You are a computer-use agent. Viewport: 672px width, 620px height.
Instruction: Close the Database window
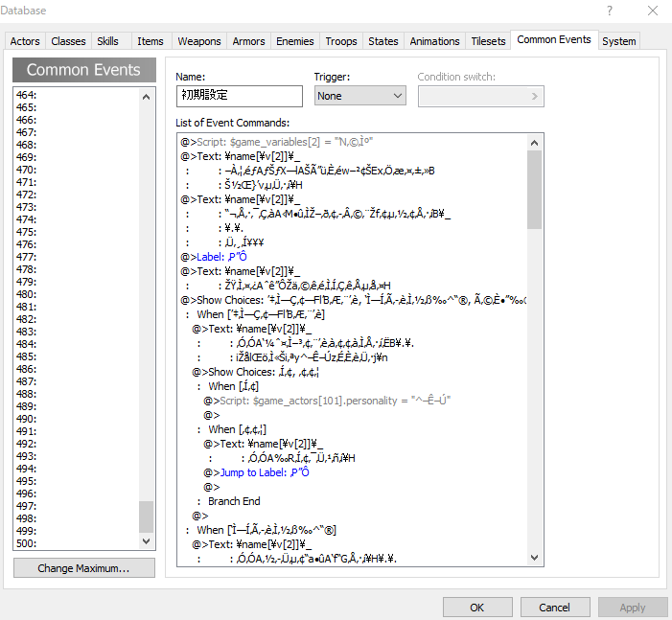[653, 11]
